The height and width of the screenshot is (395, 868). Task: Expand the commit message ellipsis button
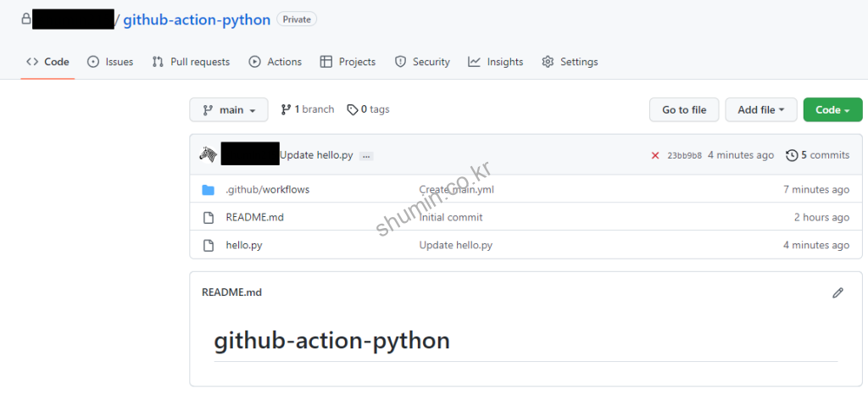point(366,156)
